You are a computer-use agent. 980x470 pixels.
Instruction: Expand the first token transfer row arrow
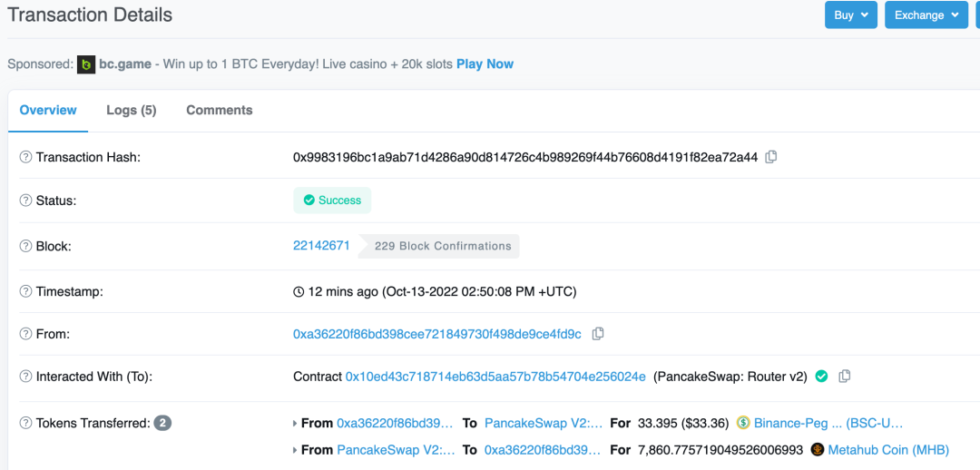(x=295, y=423)
